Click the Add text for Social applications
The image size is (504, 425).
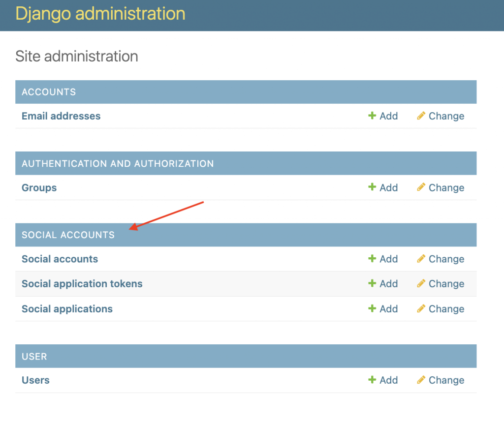click(x=389, y=309)
